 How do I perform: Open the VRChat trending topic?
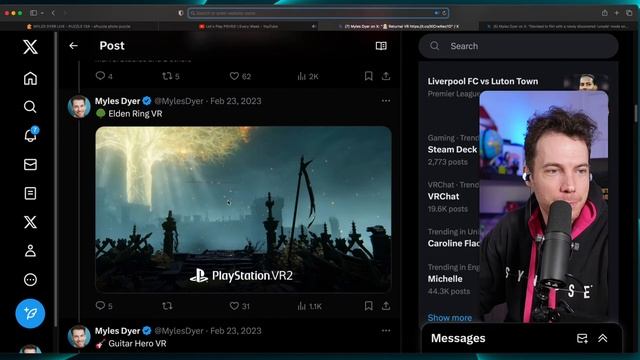443,196
